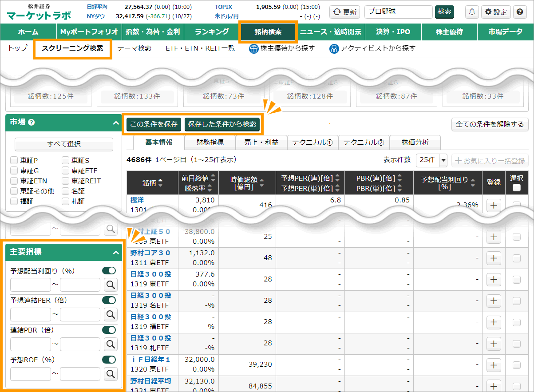Switch to the 株価分析 tab

415,143
